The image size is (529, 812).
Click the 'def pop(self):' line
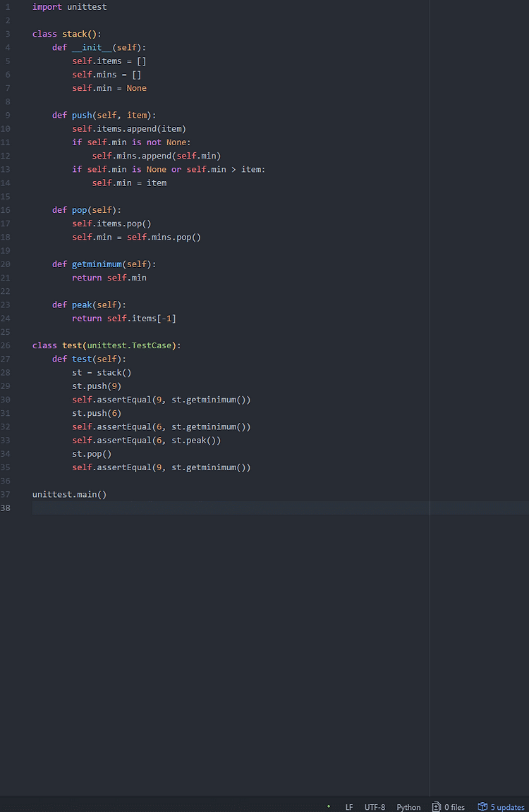(x=87, y=210)
